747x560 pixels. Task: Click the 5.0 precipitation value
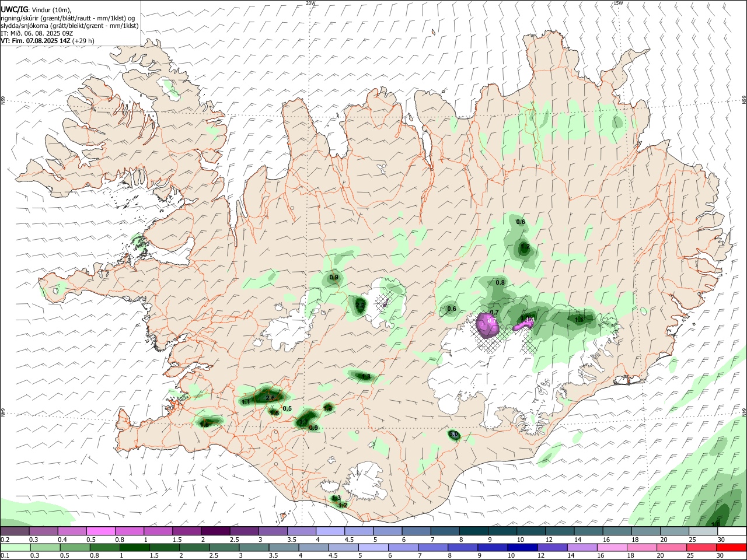pyautogui.click(x=454, y=435)
